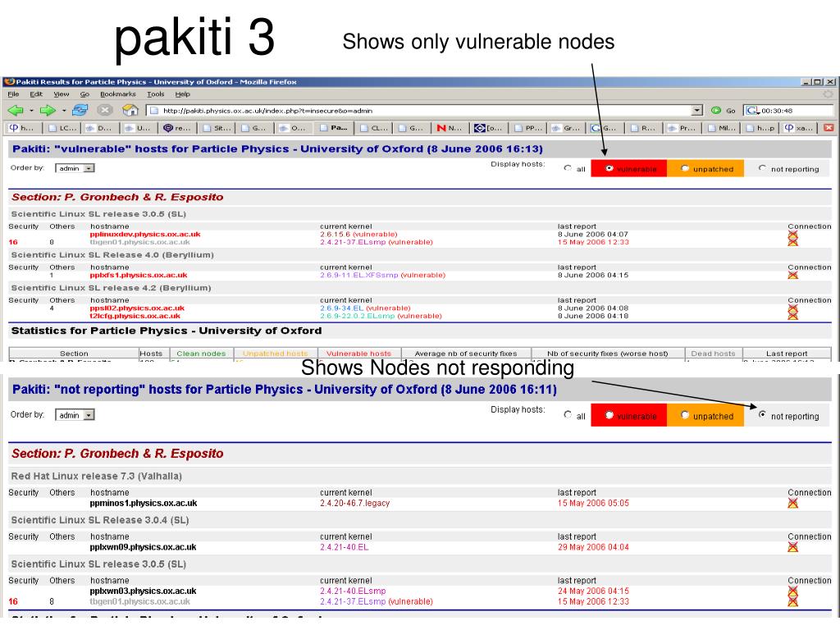Screen dimensions: 840x630
Task: Select 'all' radio on the vulnerable hosts page
Action: [x=568, y=168]
